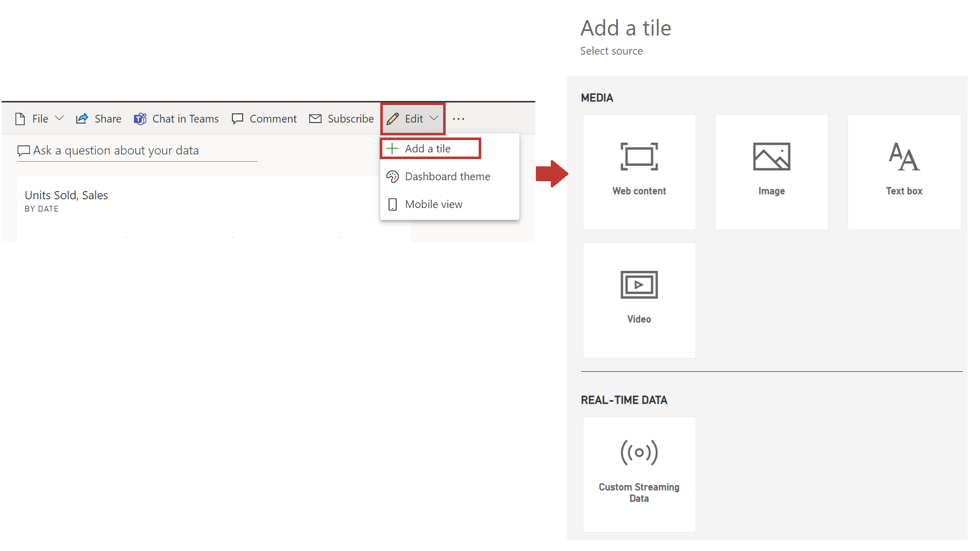Click the REAL-TIME DATA section heading
Screen dimensions: 980x551
pyautogui.click(x=623, y=400)
